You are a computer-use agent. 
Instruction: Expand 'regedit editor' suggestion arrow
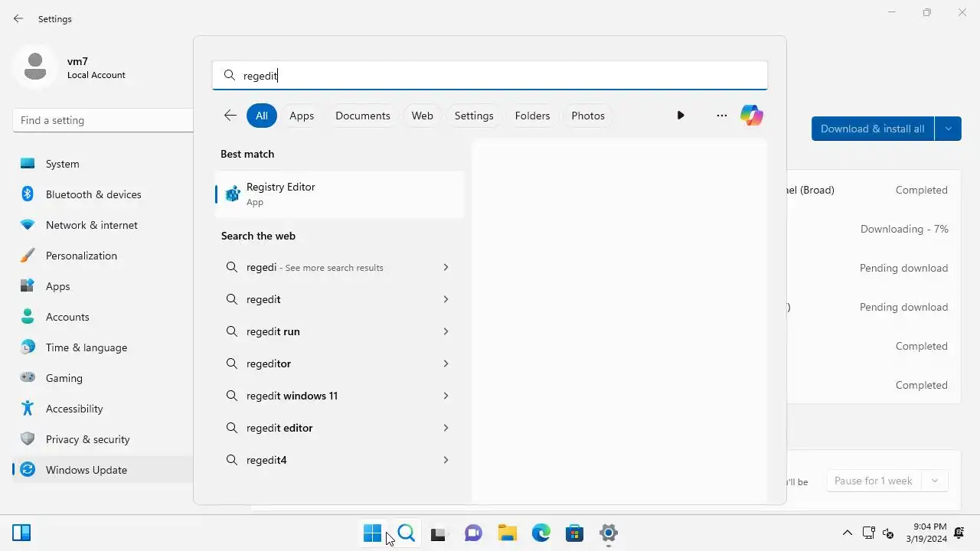446,428
